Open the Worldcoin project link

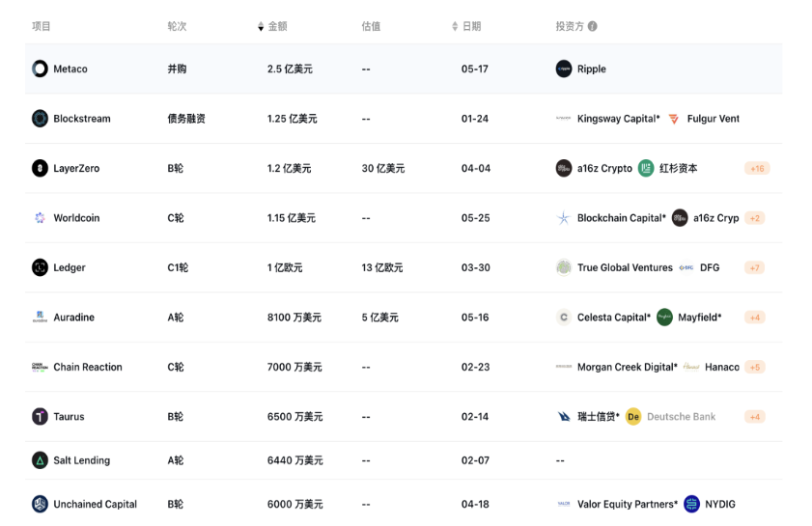(x=76, y=218)
